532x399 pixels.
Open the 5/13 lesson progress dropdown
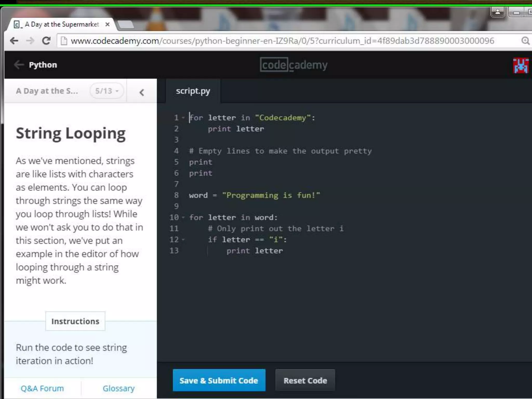107,91
